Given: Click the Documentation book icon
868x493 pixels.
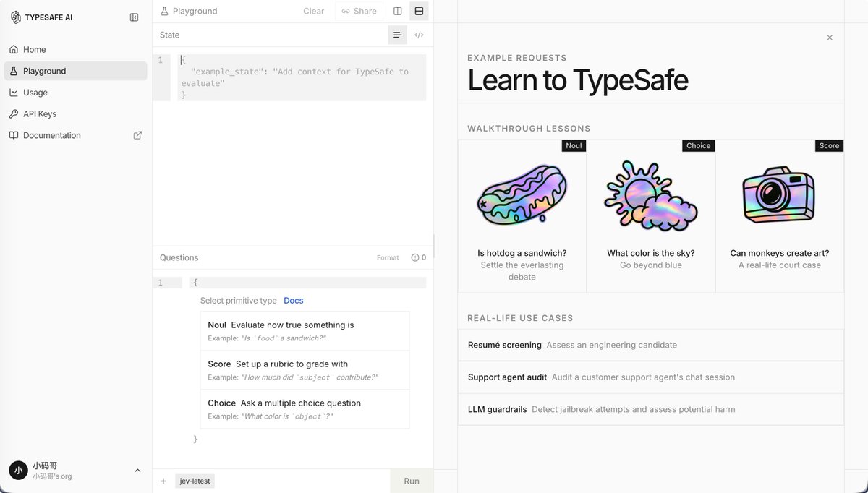Looking at the screenshot, I should (14, 135).
